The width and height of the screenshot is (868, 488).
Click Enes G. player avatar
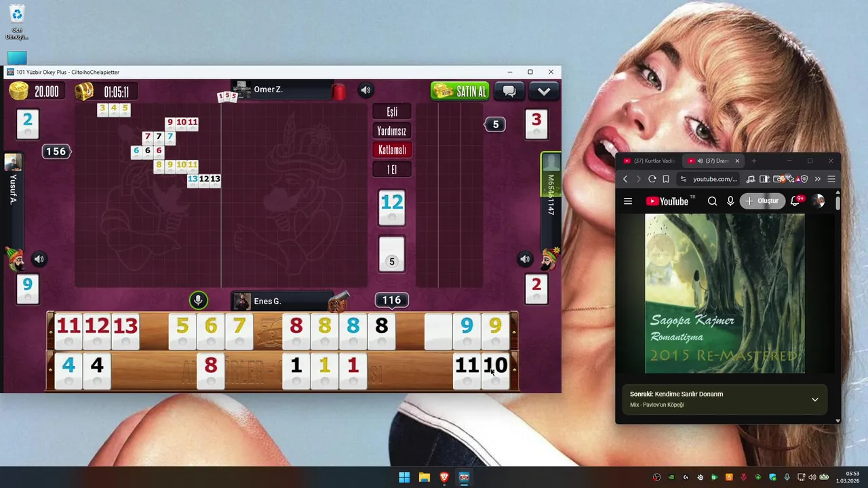click(241, 301)
